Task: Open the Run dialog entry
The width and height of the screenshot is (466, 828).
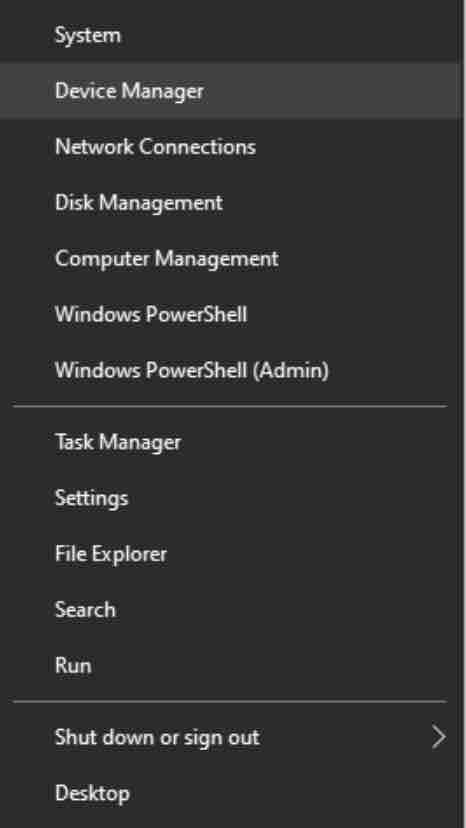Action: [x=230, y=665]
